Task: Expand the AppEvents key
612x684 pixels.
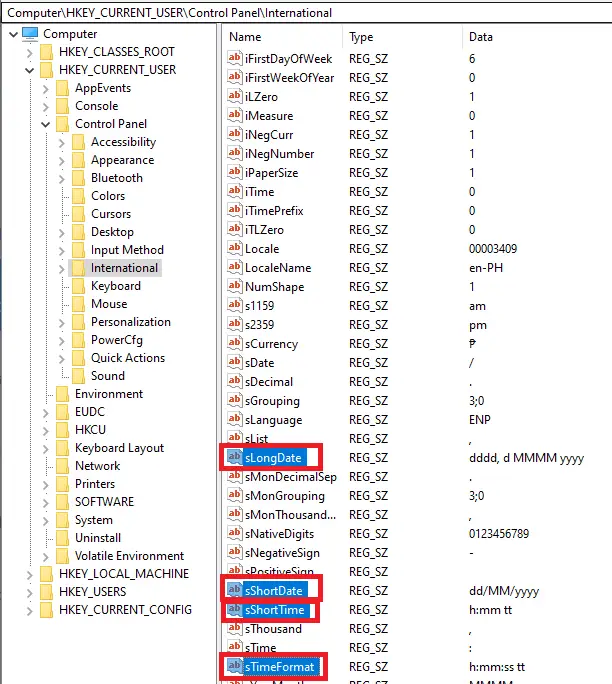Action: pos(45,89)
